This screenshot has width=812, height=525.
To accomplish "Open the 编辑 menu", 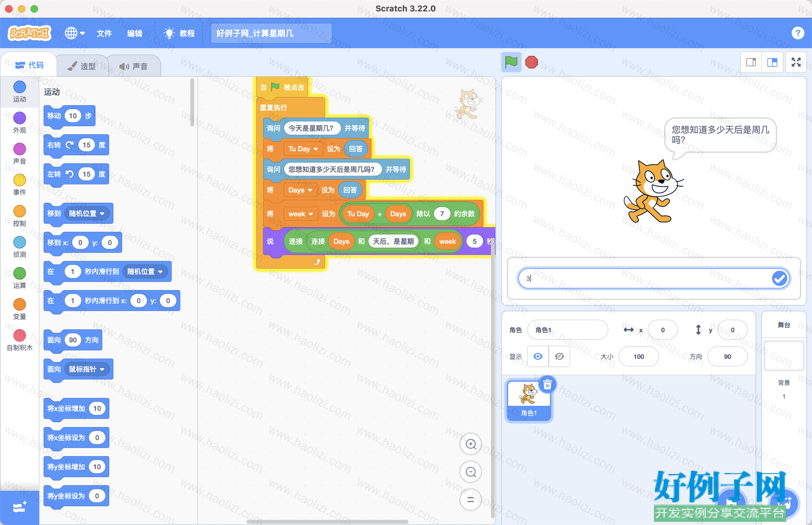I will tap(135, 33).
